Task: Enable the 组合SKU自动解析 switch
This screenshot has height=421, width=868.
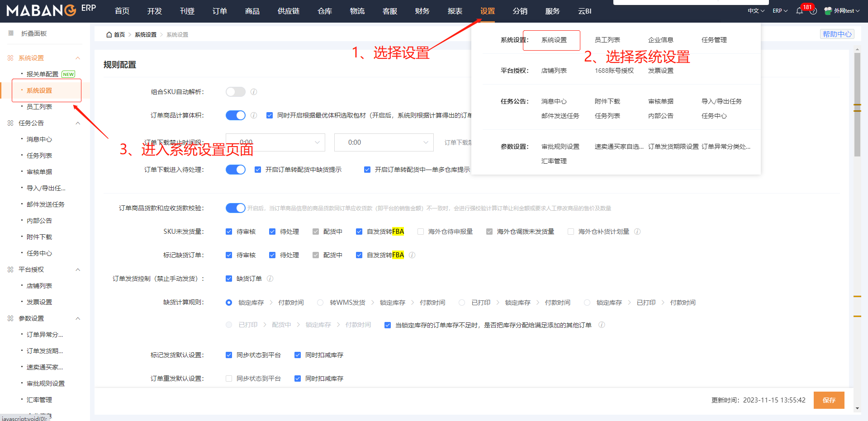Action: point(236,92)
